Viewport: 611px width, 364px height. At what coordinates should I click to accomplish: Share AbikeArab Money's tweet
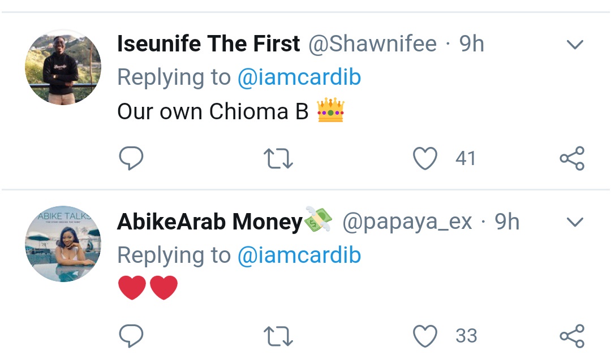coord(571,336)
